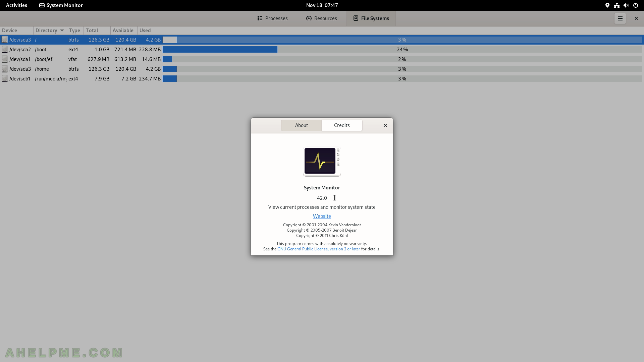Click the disk icon of the /boot/efi row
Viewport: 644px width, 362px height.
click(5, 59)
